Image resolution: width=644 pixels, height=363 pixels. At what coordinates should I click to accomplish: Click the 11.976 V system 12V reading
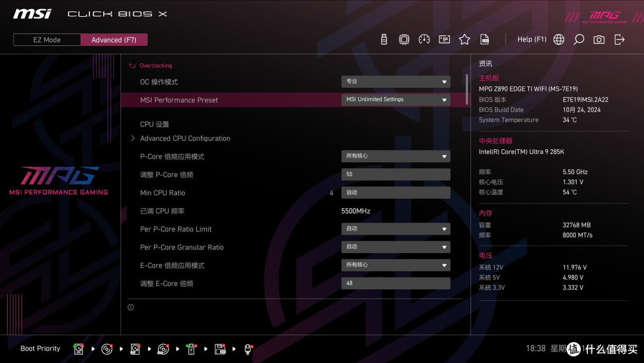tap(575, 267)
